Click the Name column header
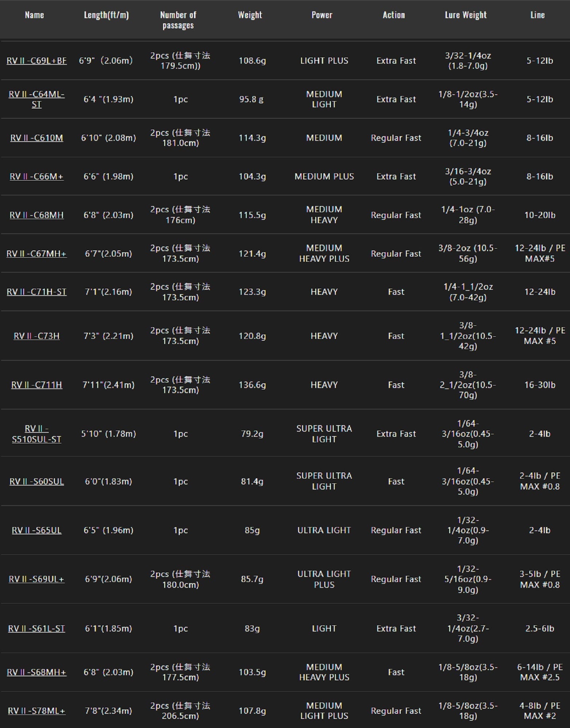The image size is (570, 728). (34, 15)
